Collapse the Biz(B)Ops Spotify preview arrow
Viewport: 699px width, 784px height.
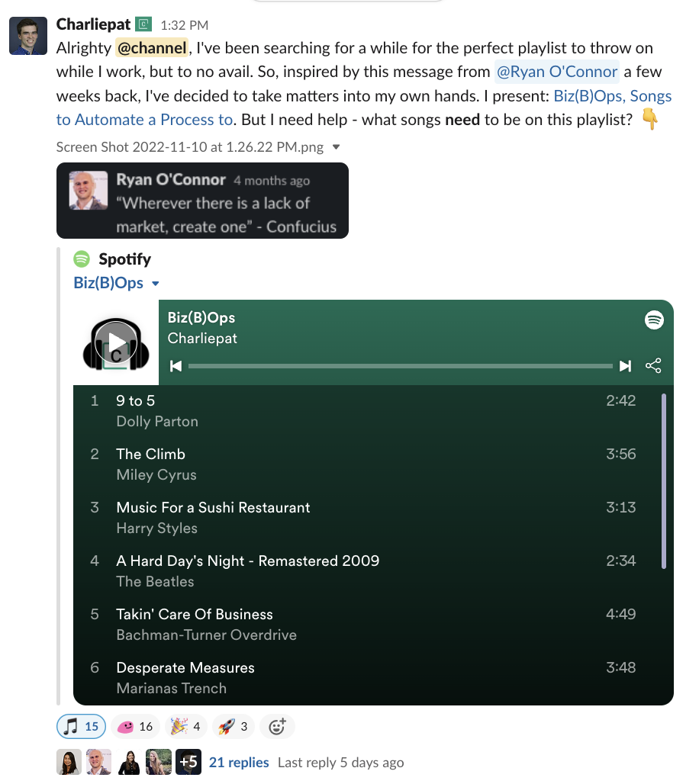click(x=156, y=284)
